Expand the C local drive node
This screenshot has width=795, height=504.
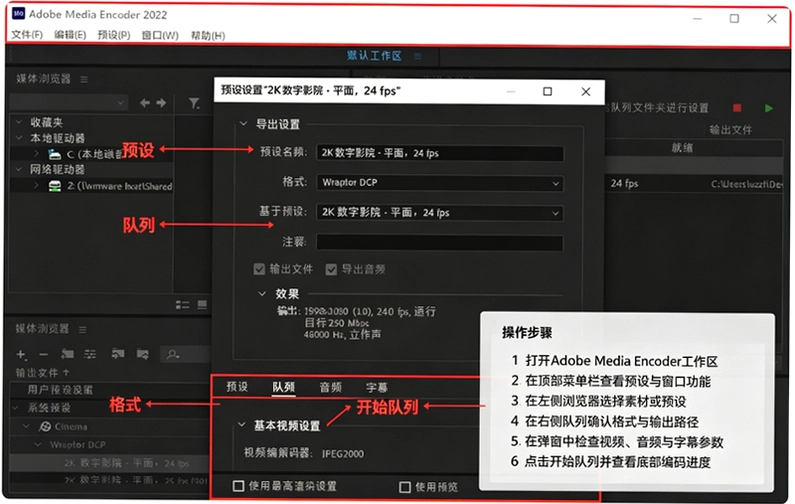click(x=36, y=153)
